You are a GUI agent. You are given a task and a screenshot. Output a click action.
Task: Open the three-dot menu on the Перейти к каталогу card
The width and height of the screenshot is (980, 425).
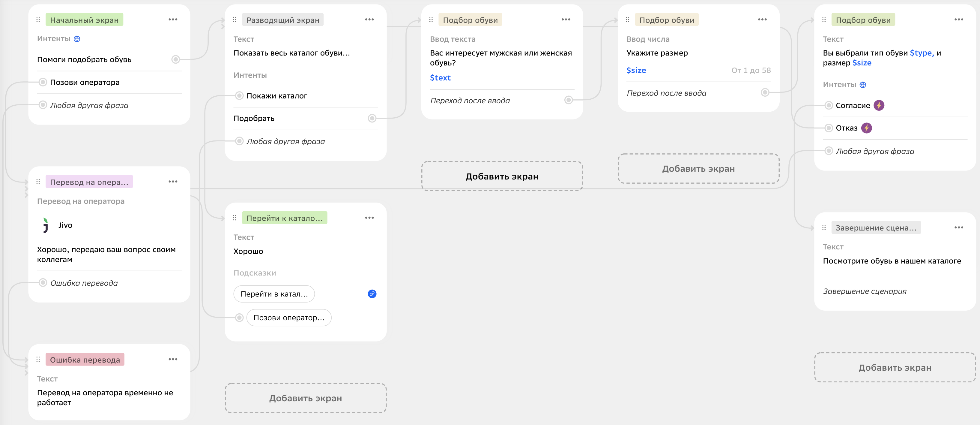point(369,218)
